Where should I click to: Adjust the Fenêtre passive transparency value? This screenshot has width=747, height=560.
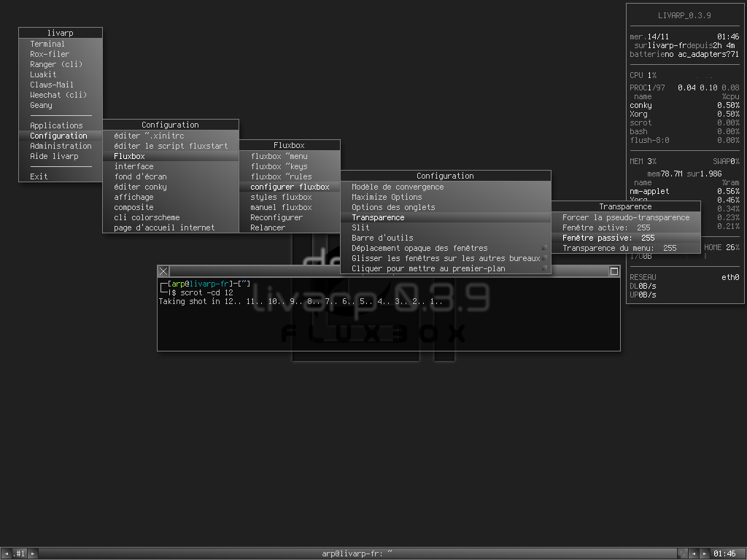pyautogui.click(x=625, y=238)
